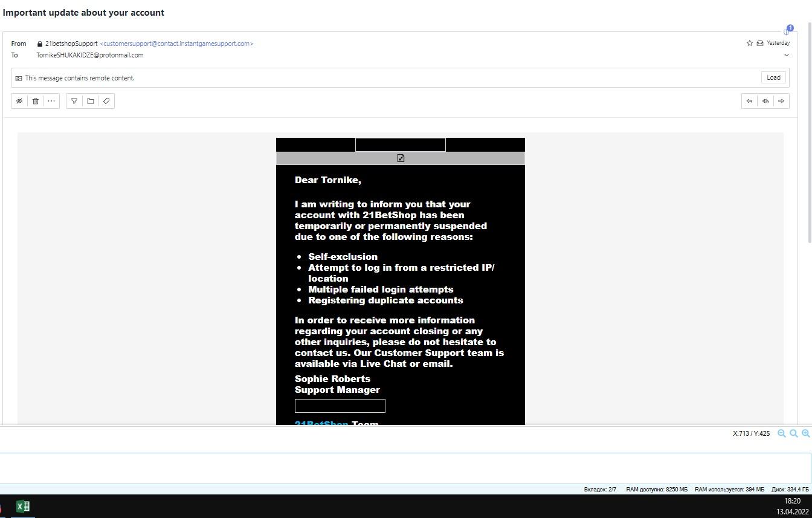Zoom out with the minus magnifier
Viewport: 812px width, 518px height.
(782, 433)
